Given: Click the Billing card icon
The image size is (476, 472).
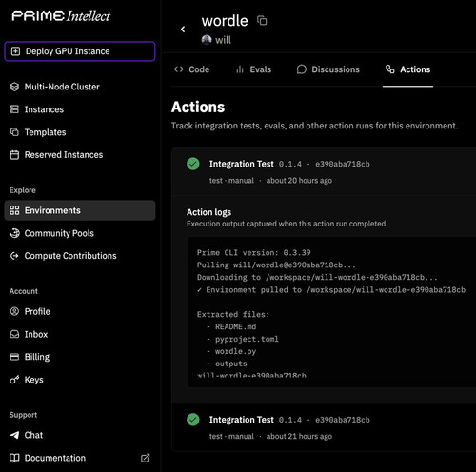Looking at the screenshot, I should [14, 357].
